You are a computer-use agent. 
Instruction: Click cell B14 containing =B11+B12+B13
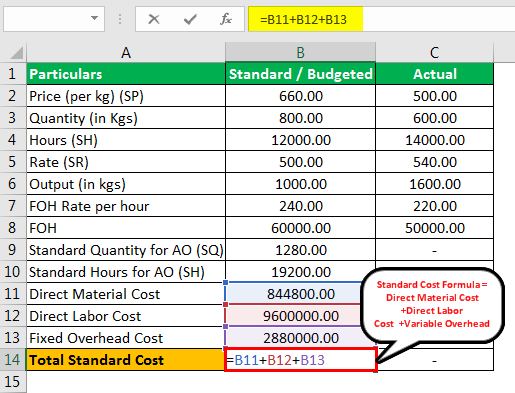point(300,360)
